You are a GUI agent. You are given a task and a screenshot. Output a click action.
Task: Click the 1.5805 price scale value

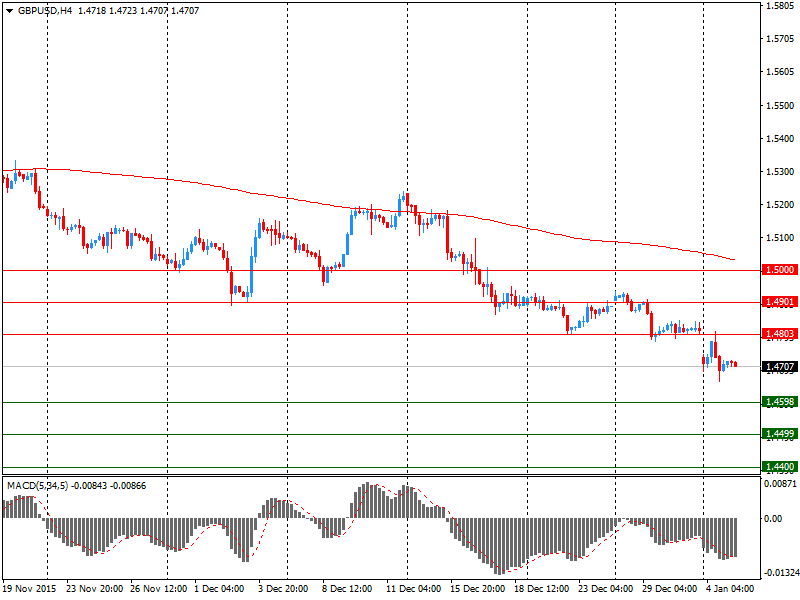click(x=780, y=6)
